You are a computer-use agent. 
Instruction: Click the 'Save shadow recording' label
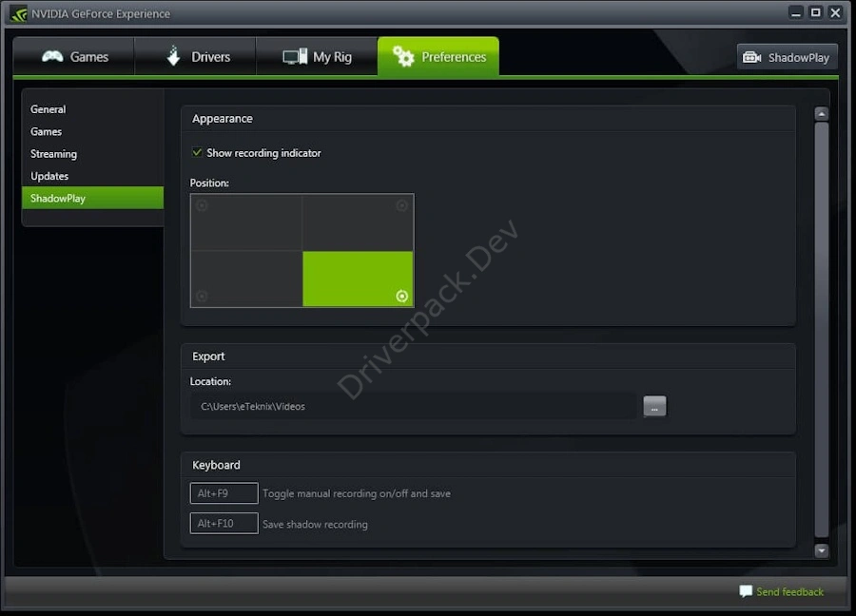point(315,525)
